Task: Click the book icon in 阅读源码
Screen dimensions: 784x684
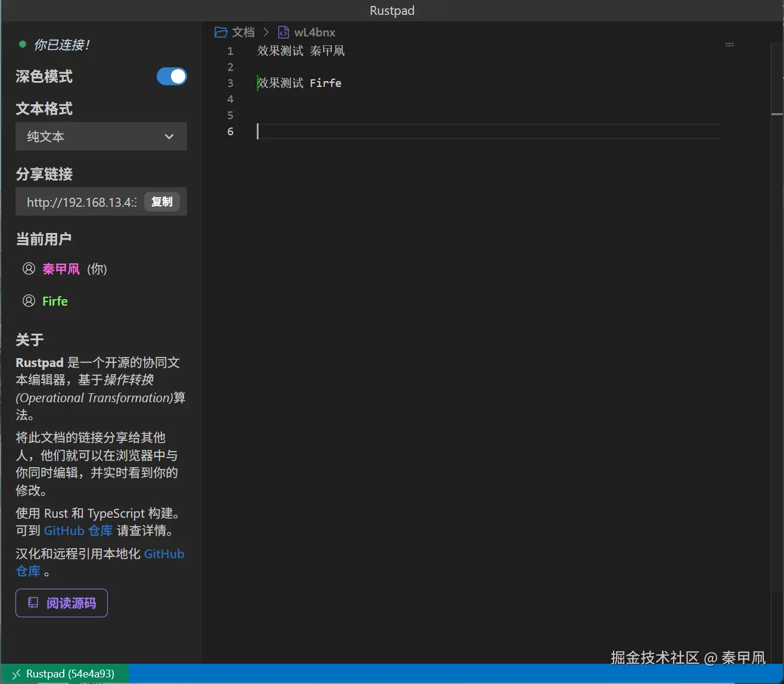Action: pos(33,603)
